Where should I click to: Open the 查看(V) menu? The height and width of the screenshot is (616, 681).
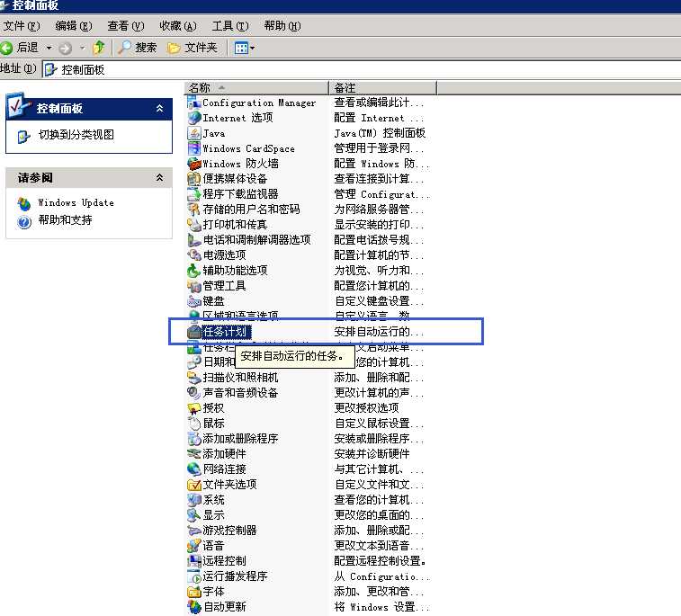pos(126,26)
